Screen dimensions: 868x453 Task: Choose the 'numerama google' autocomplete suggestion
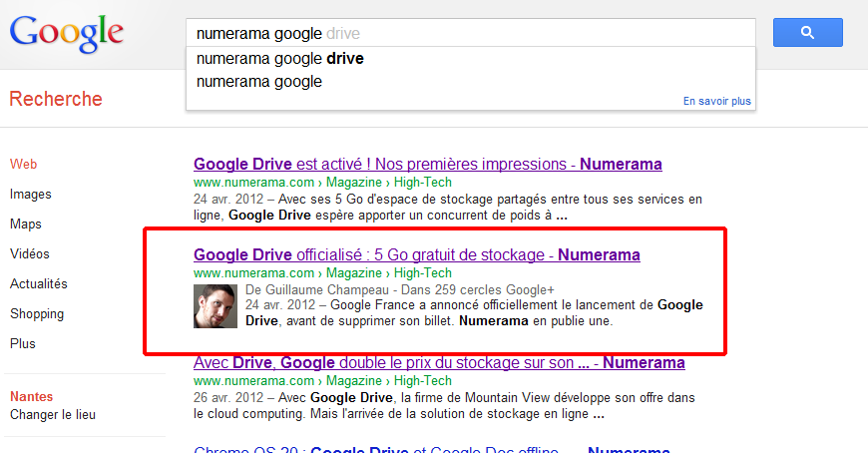point(259,82)
